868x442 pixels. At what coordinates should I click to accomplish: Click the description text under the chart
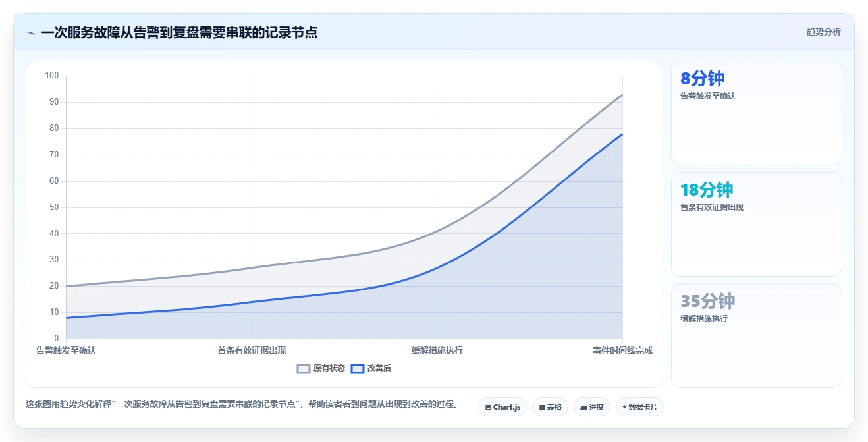tap(242, 404)
